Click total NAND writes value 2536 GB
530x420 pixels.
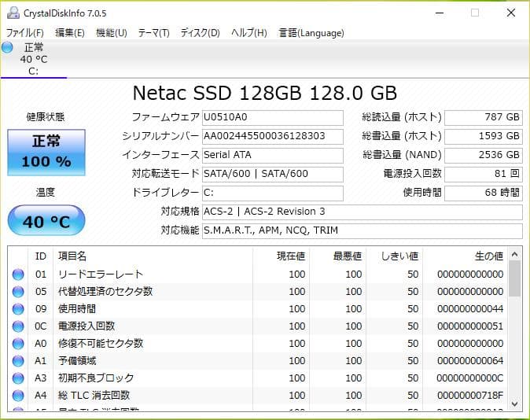[484, 155]
